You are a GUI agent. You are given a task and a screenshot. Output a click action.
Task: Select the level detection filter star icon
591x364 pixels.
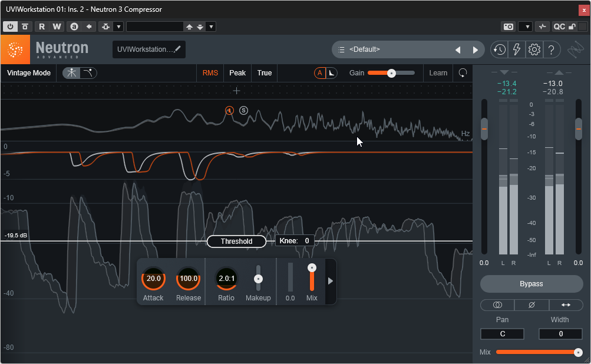click(x=72, y=72)
